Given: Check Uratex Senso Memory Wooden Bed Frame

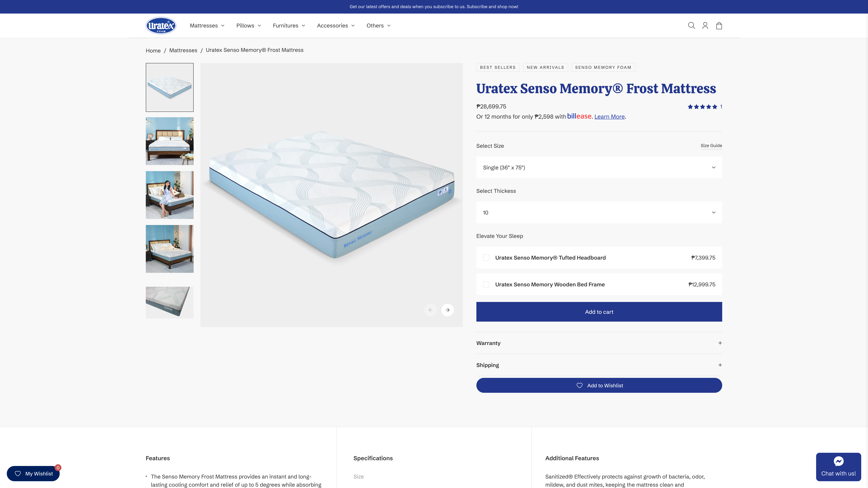Looking at the screenshot, I should coord(486,285).
